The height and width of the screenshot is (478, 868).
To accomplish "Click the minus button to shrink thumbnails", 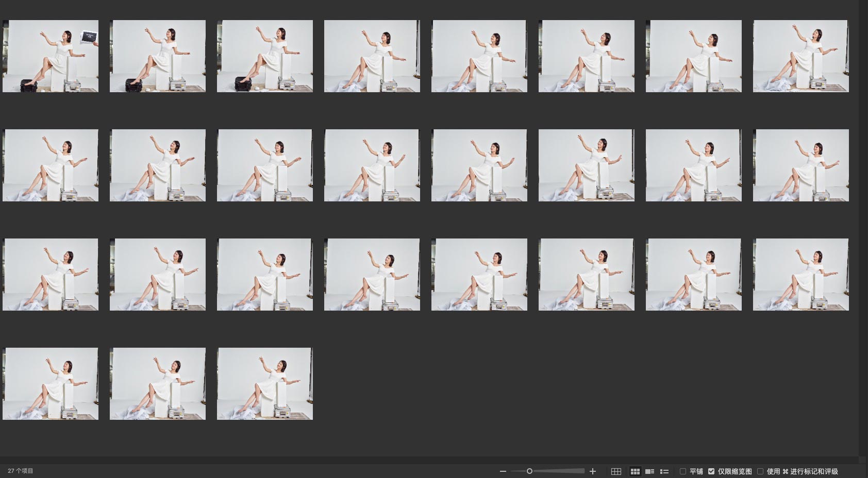I will pos(503,471).
